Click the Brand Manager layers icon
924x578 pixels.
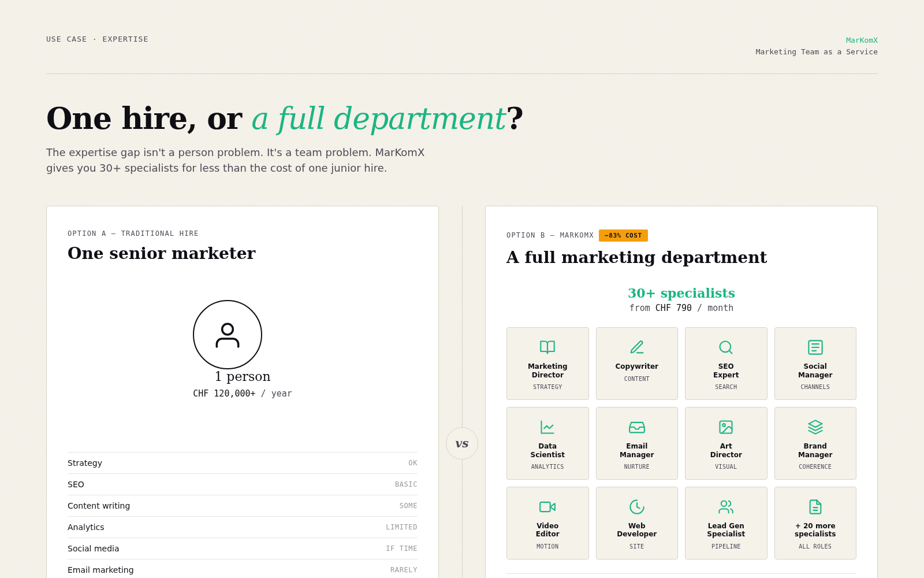tap(815, 427)
